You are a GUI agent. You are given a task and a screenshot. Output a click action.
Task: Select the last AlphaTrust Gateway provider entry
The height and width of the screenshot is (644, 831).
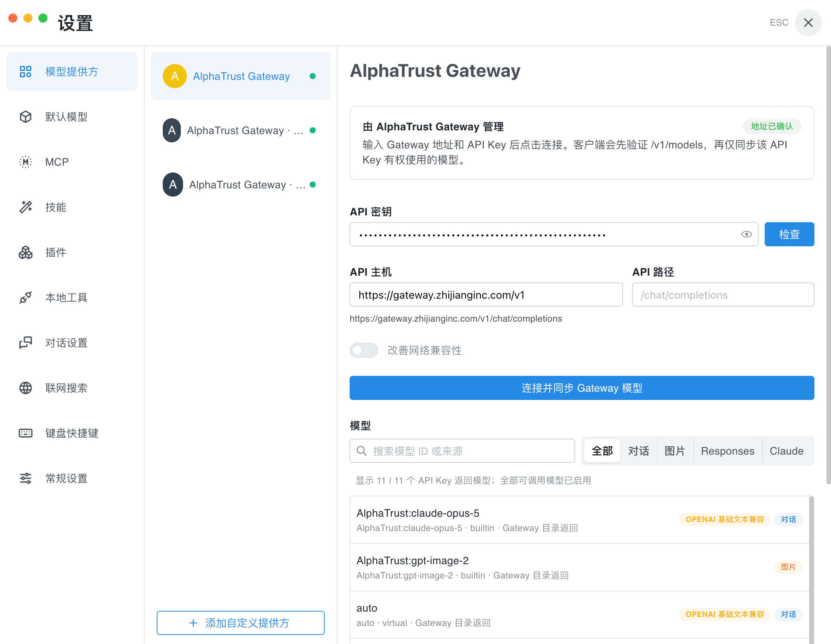pos(240,185)
